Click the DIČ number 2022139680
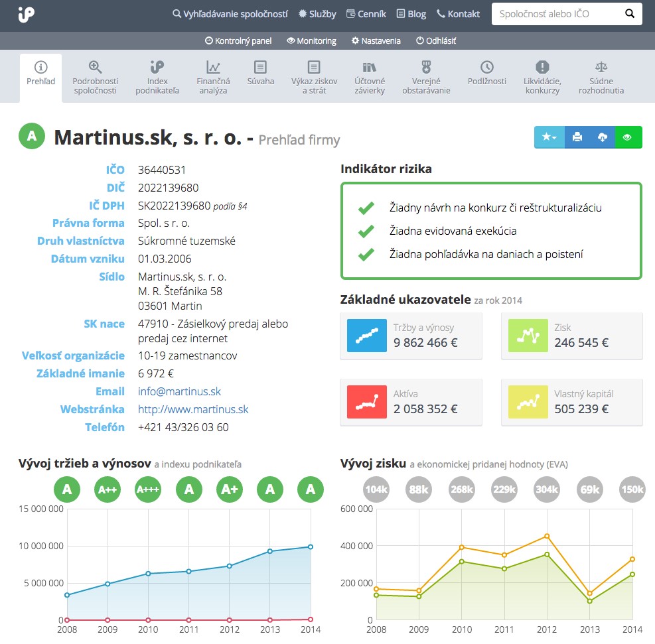Image resolution: width=655 pixels, height=644 pixels. (x=168, y=188)
